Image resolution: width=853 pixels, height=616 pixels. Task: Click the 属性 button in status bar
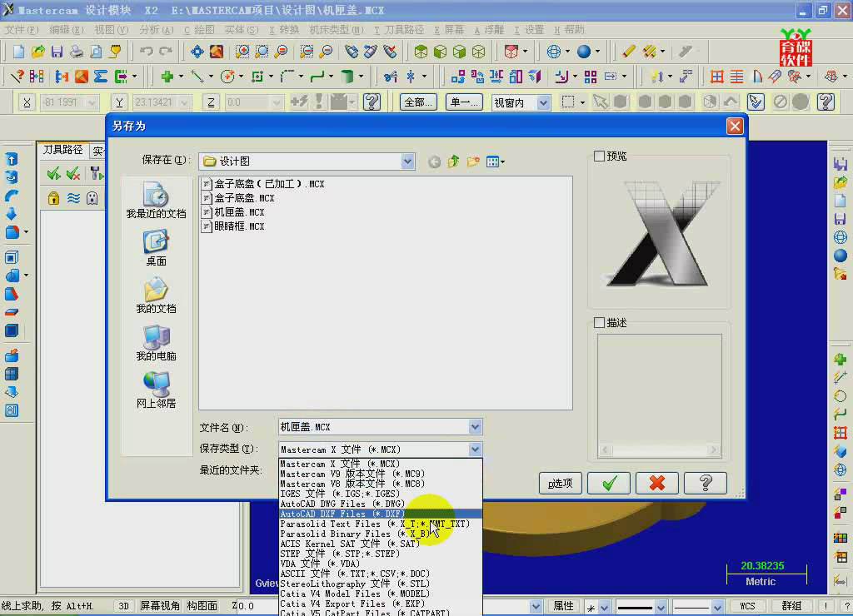[563, 606]
